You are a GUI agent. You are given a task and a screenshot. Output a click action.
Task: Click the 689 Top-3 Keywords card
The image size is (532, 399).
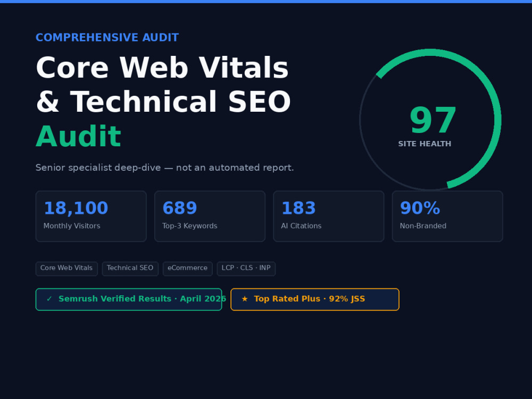[x=210, y=216]
